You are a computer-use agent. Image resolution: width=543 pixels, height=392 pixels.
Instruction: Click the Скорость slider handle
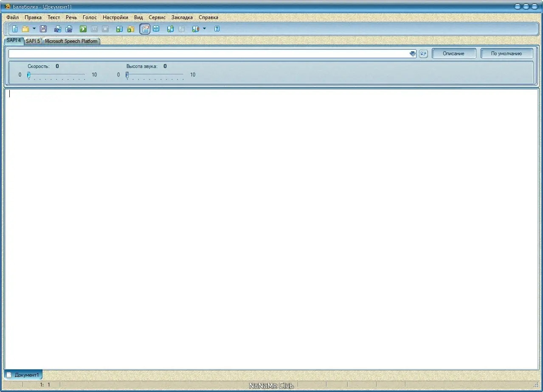pyautogui.click(x=28, y=75)
